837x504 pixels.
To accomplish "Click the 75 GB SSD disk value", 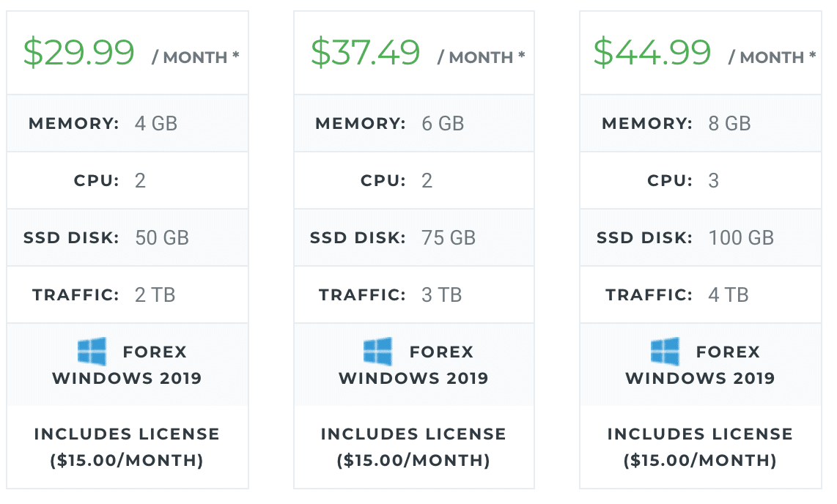I will [x=449, y=237].
